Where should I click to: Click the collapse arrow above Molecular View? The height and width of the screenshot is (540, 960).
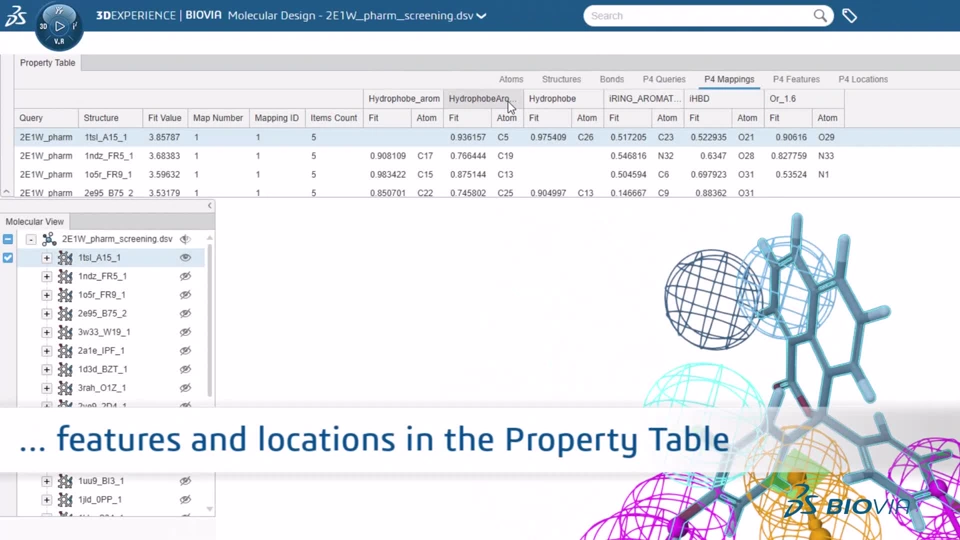click(x=209, y=206)
